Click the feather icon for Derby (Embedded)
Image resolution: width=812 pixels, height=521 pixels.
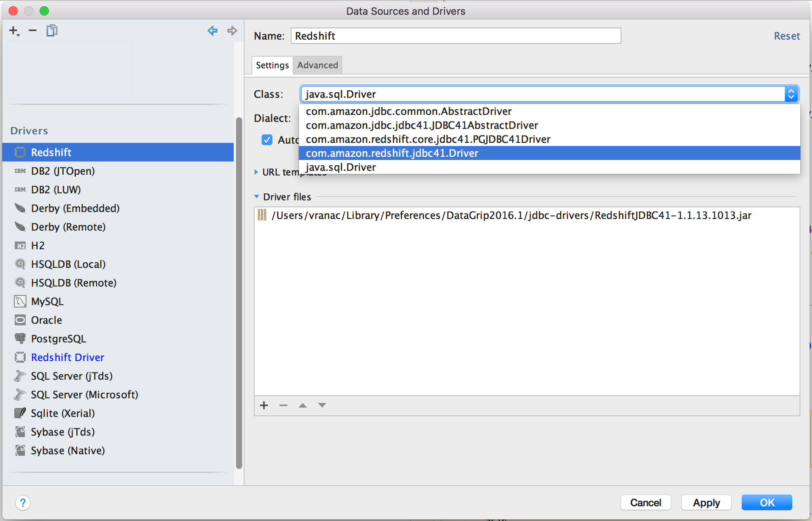[x=20, y=208]
